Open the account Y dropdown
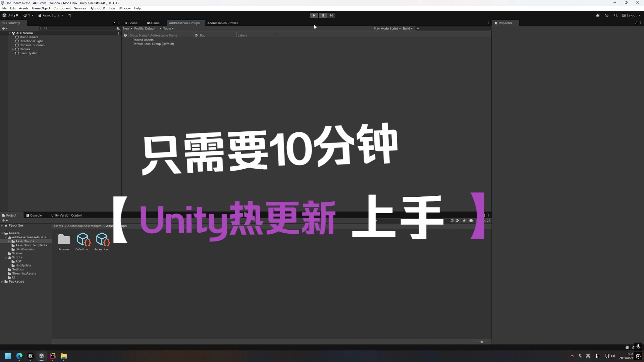The image size is (644, 362). tap(29, 15)
